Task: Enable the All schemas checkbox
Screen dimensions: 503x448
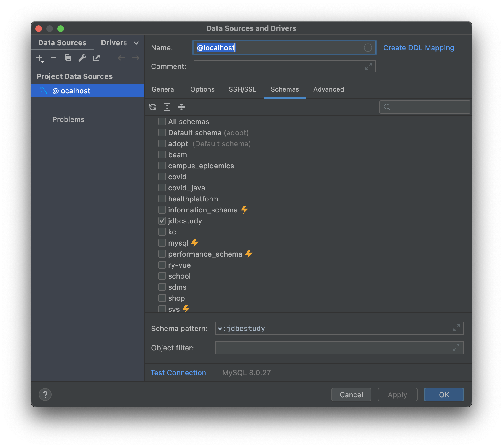Action: (162, 121)
